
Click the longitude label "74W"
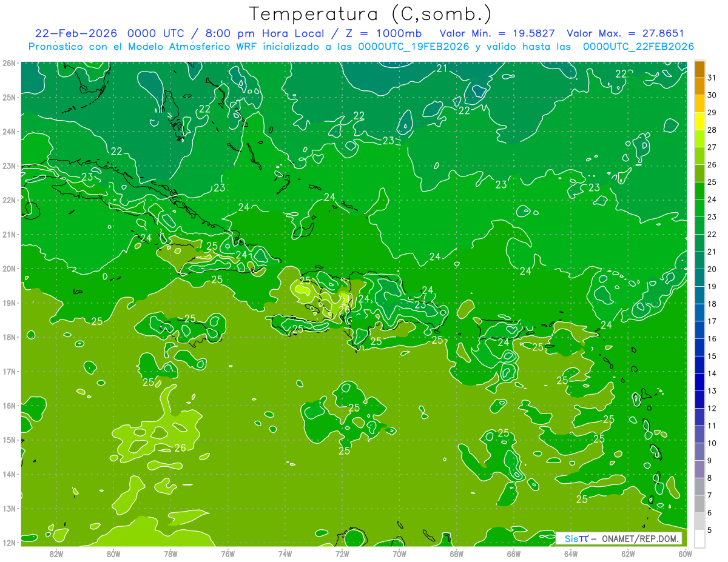(285, 554)
